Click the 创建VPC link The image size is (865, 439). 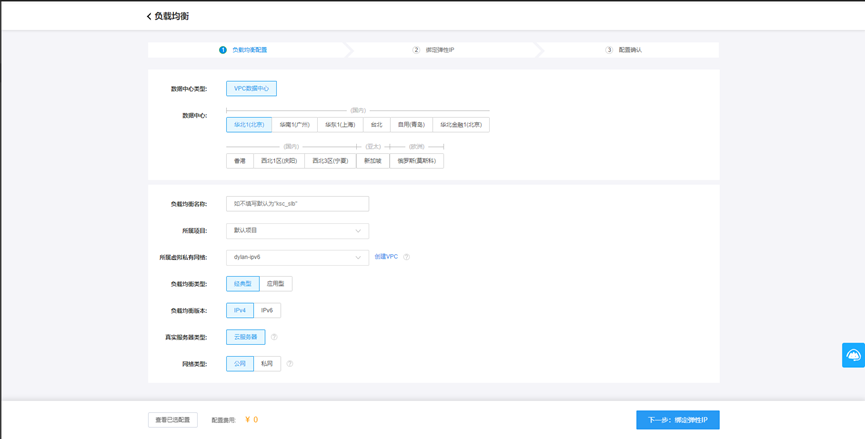click(x=386, y=257)
